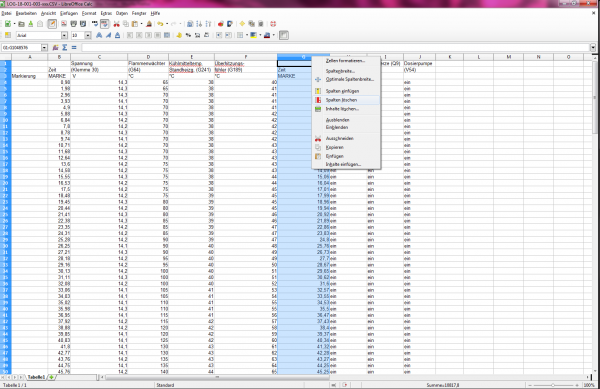Click the email document icon
Screen dimensions: 600x389
[40, 24]
